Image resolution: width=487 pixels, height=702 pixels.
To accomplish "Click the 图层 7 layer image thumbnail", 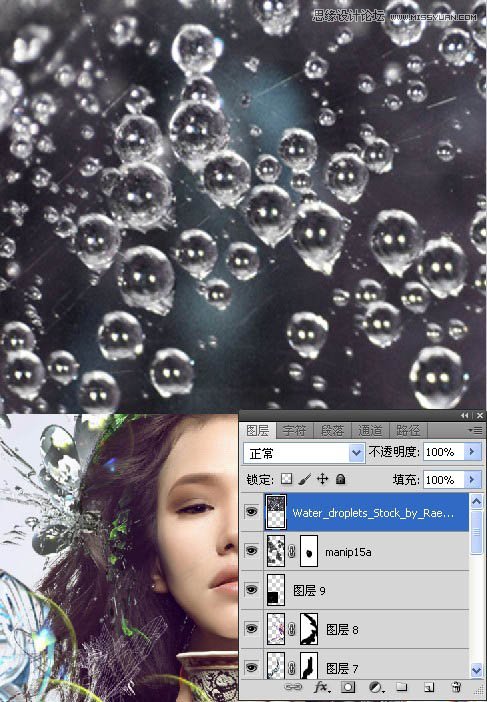I will point(276,665).
